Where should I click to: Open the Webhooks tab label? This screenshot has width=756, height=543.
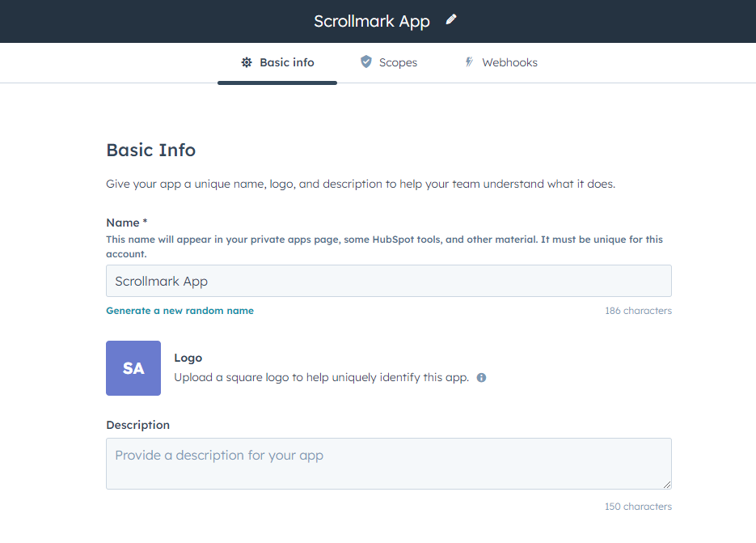tap(509, 62)
